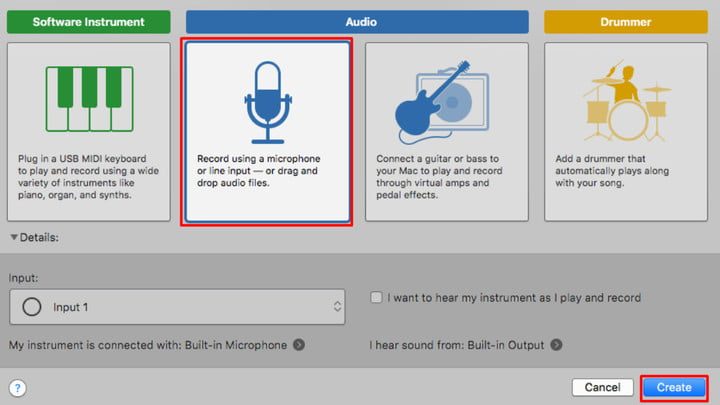Open the Input 1 dropdown menu
Viewport: 720px width, 405px height.
click(177, 307)
